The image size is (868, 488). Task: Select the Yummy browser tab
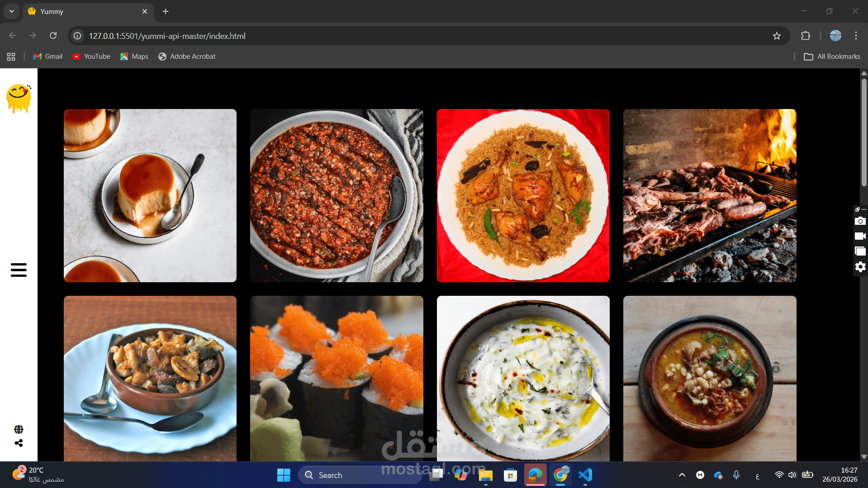pyautogui.click(x=88, y=12)
